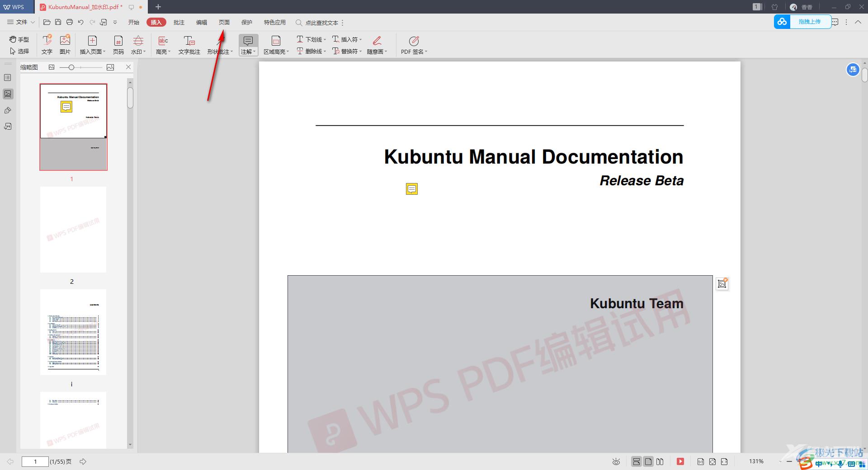Switch to the 编辑 tab

[202, 22]
